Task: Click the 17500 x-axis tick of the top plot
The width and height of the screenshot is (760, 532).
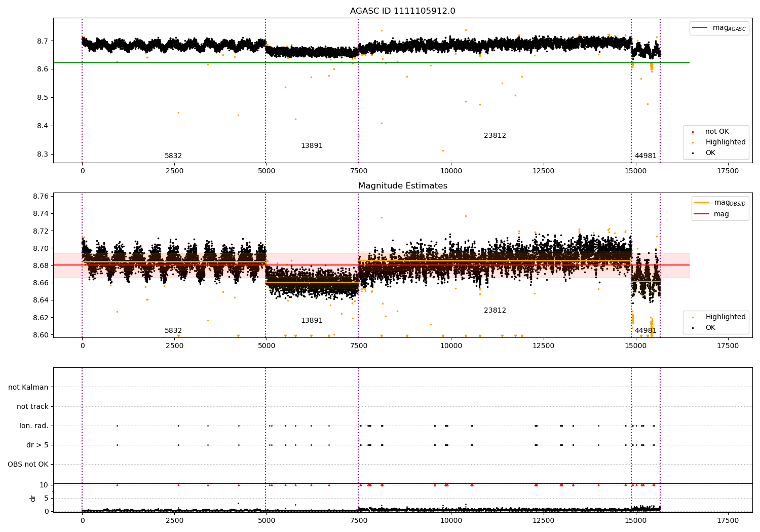Action: [728, 171]
